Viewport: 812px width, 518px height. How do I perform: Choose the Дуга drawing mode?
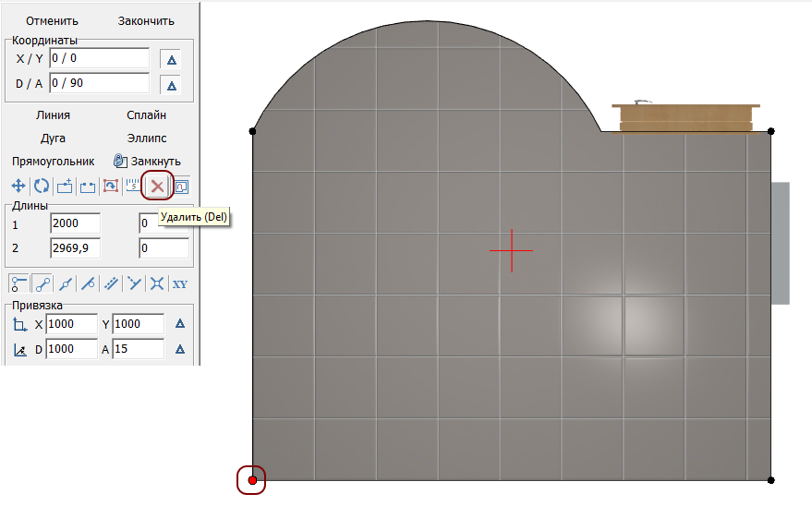53,139
